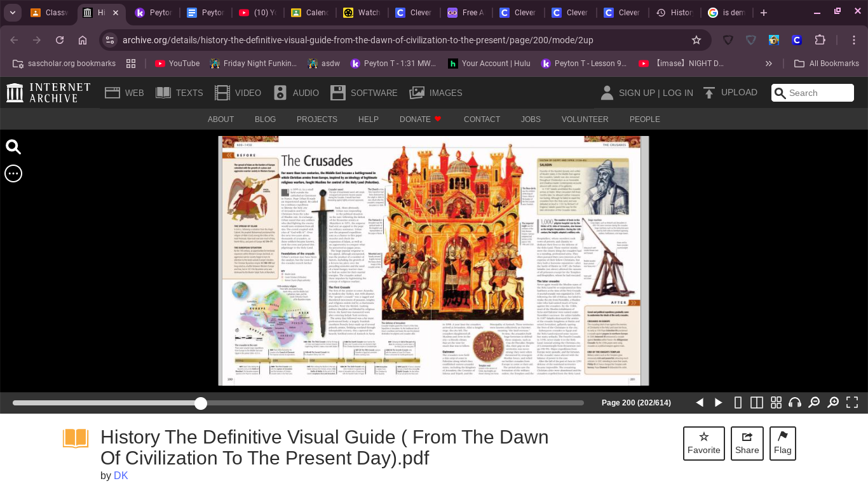Open the thumbnail grid view
This screenshot has height=488, width=868.
pyautogui.click(x=776, y=402)
